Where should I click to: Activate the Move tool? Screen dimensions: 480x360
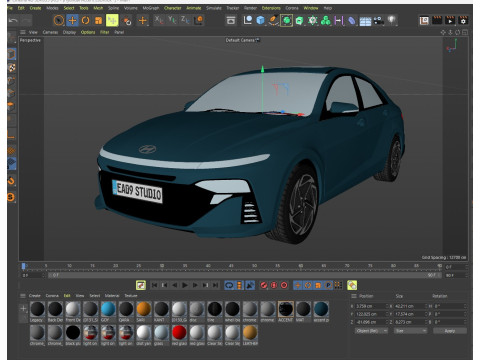tap(72, 21)
